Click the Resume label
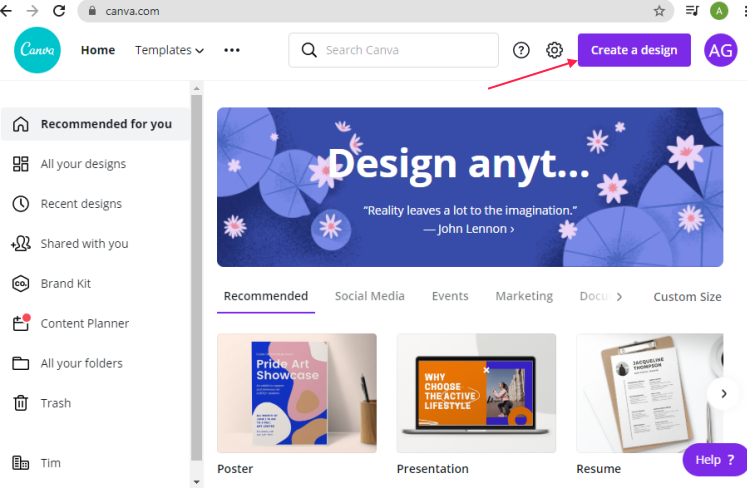Screen dimensions: 747x488 [x=598, y=469]
